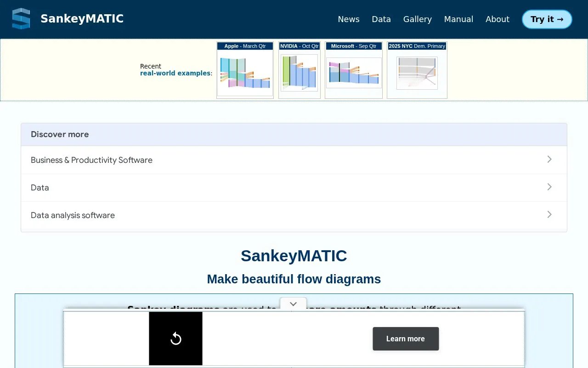
Task: Open the 2025 NYC Dem. Primary thumbnail
Action: click(x=417, y=70)
